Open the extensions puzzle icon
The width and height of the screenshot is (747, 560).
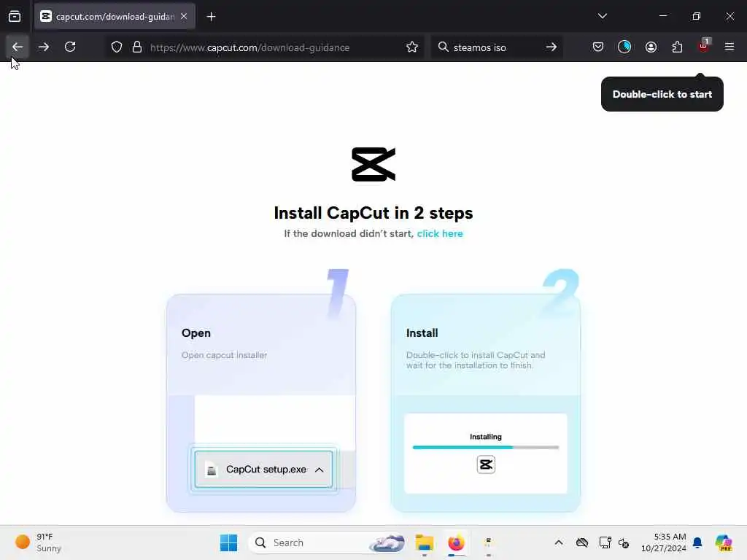[677, 47]
